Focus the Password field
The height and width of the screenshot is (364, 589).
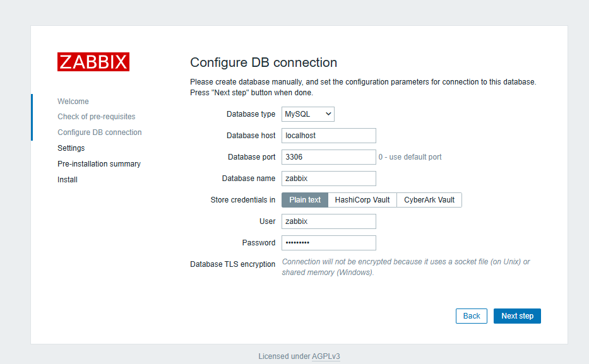328,243
